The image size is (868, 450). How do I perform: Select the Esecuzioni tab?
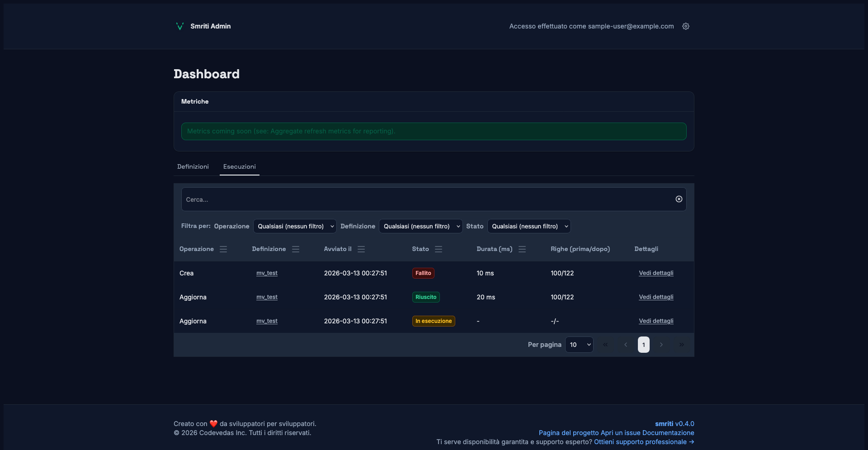pyautogui.click(x=239, y=166)
